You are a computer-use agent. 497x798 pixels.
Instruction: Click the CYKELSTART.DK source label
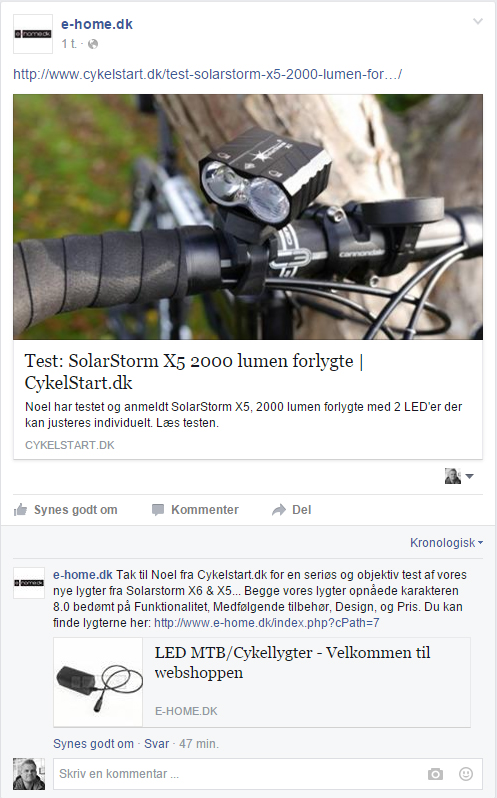pos(70,445)
